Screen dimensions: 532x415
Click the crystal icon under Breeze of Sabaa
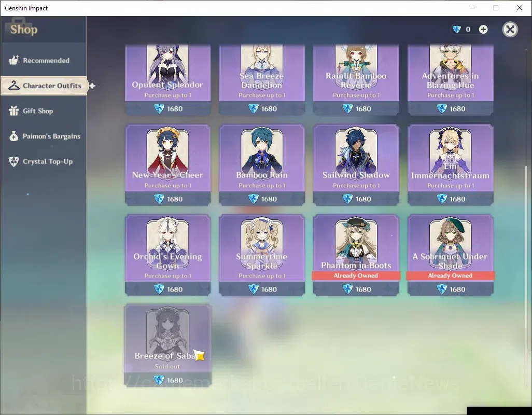click(159, 380)
